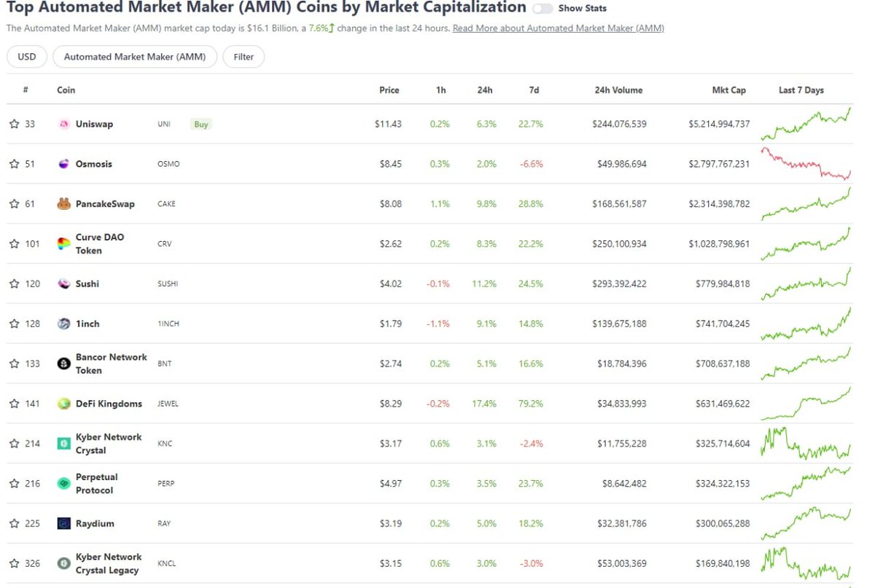Star the Curve DAO Token row
Image resolution: width=875 pixels, height=588 pixels.
(14, 244)
